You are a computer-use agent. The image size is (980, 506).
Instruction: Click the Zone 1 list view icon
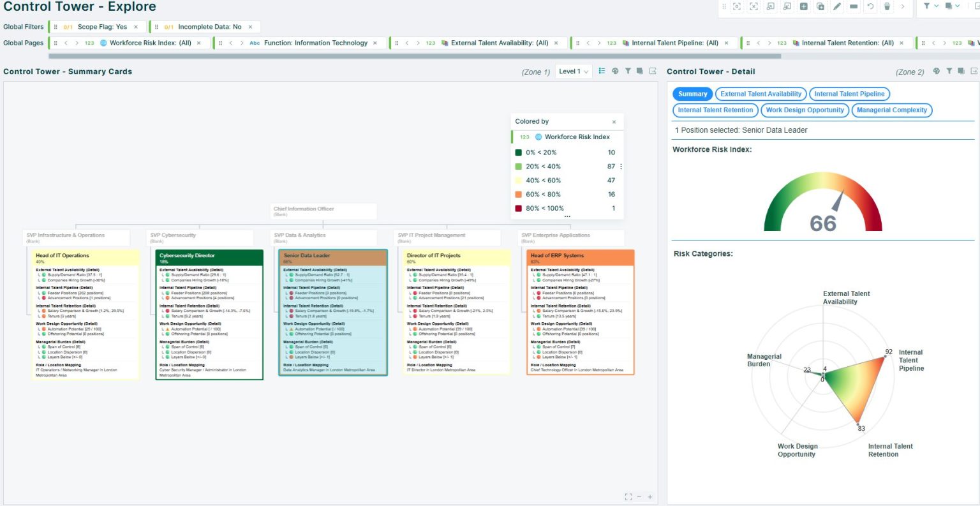coord(602,71)
